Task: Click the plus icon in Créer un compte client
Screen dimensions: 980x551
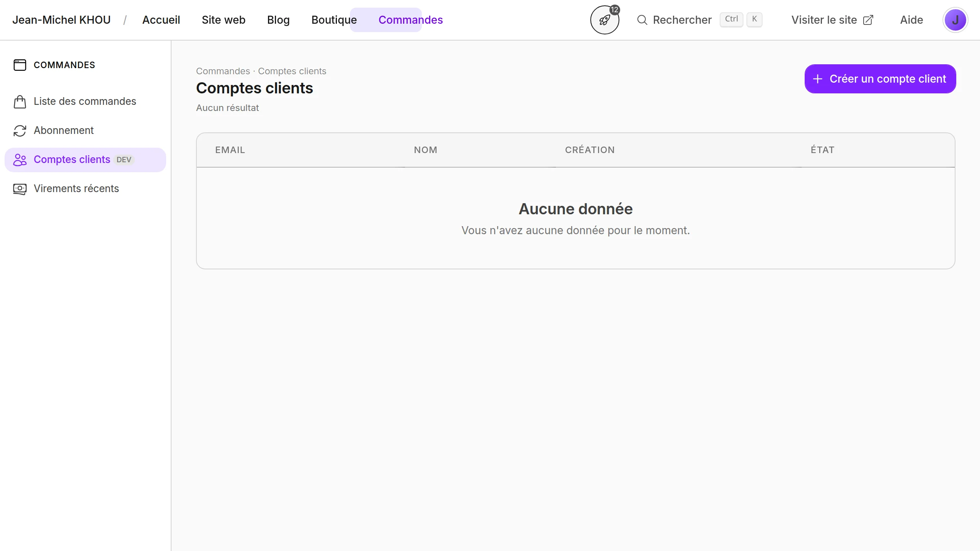Action: pos(818,79)
